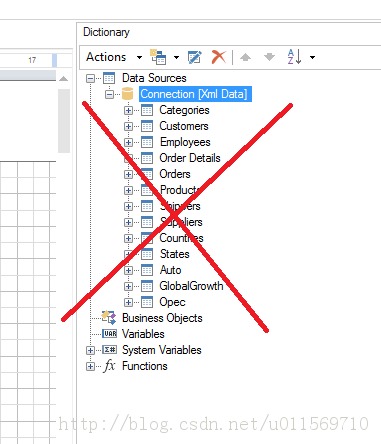The width and height of the screenshot is (381, 444).
Task: Collapse the Data Sources node
Action: (x=90, y=79)
